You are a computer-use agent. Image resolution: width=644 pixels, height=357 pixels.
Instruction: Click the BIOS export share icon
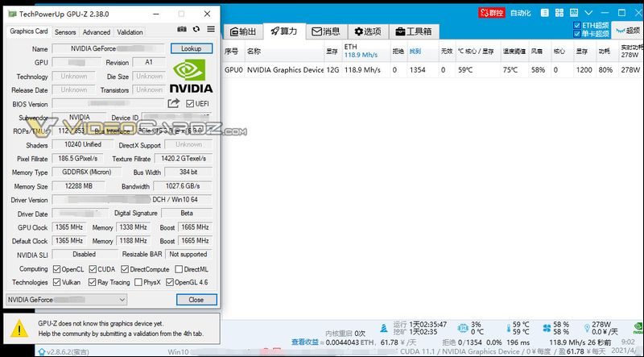[174, 103]
